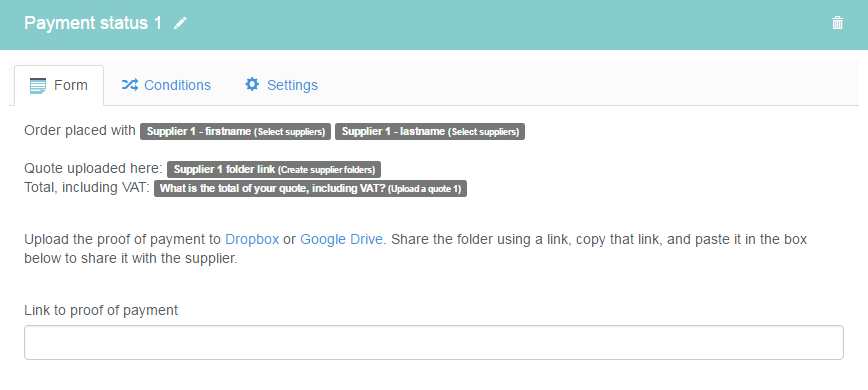Viewport: 868px width, 390px height.
Task: Open the Settings tab
Action: 281,85
